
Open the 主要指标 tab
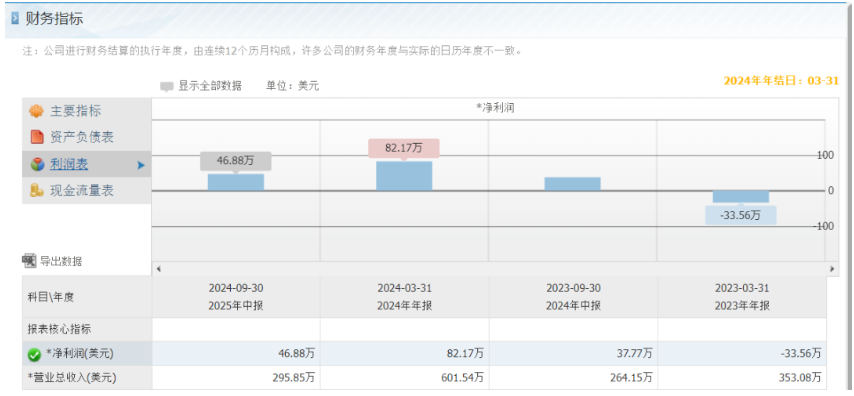point(87,111)
